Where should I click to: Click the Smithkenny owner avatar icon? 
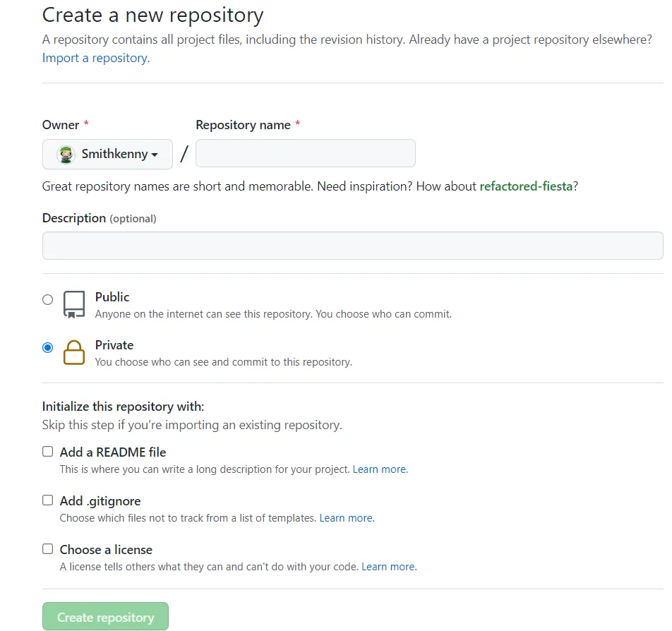click(66, 154)
